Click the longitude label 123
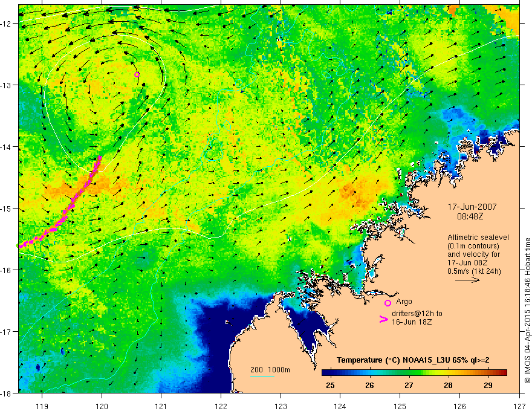 click(281, 406)
